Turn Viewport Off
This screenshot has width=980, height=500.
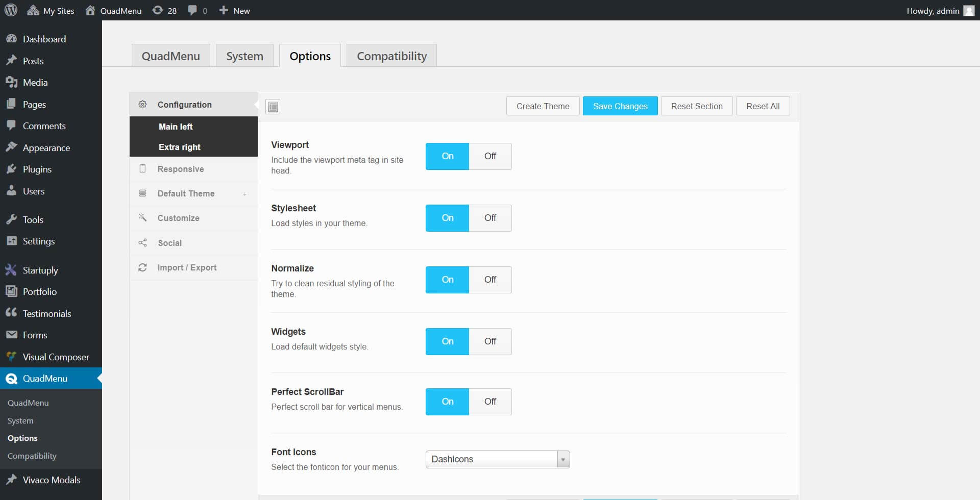click(490, 156)
